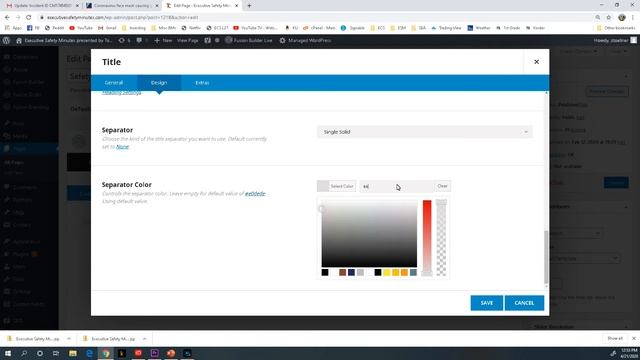Open Photoshop from the taskbar
Screen dimensions: 640x360
point(187,353)
